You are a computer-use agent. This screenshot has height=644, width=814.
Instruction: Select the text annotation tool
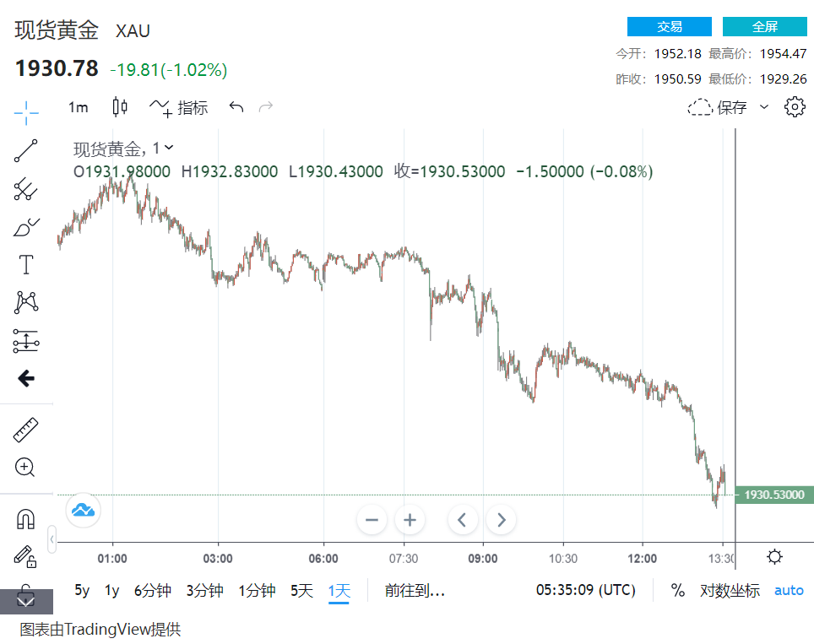[26, 265]
